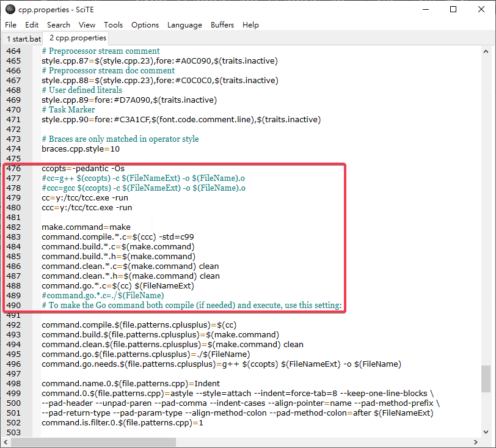This screenshot has height=448, width=496.
Task: Click 'command.clean.$(file.patterns.cplusplus)' line
Action: pos(172,345)
